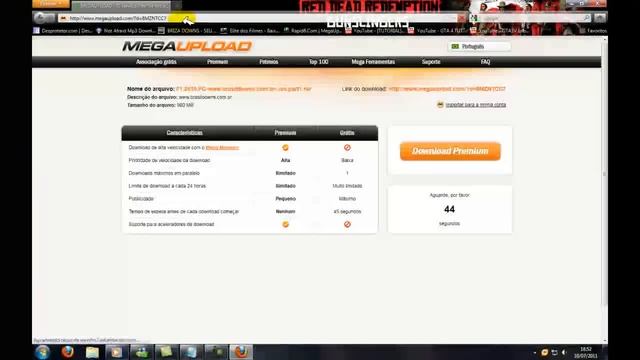Click the Mega Manager link
Image resolution: width=640 pixels, height=360 pixels.
click(x=222, y=148)
